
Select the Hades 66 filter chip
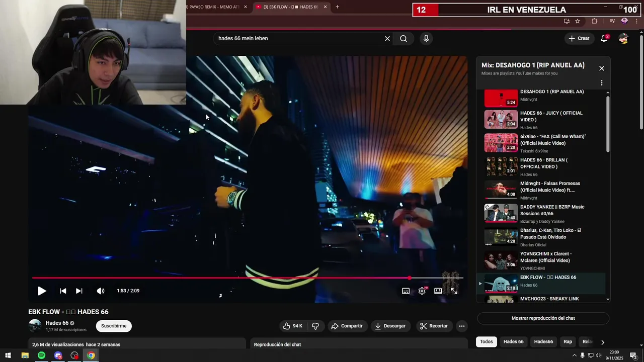pyautogui.click(x=513, y=342)
